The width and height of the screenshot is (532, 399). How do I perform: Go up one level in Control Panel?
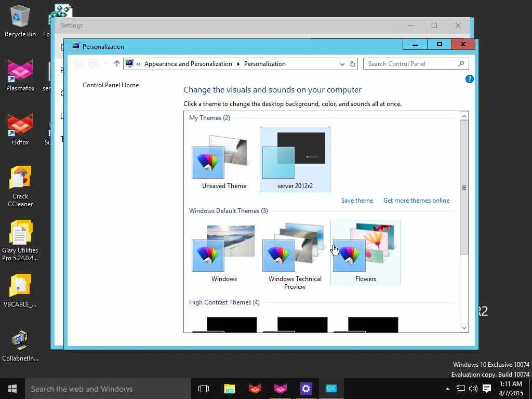117,63
